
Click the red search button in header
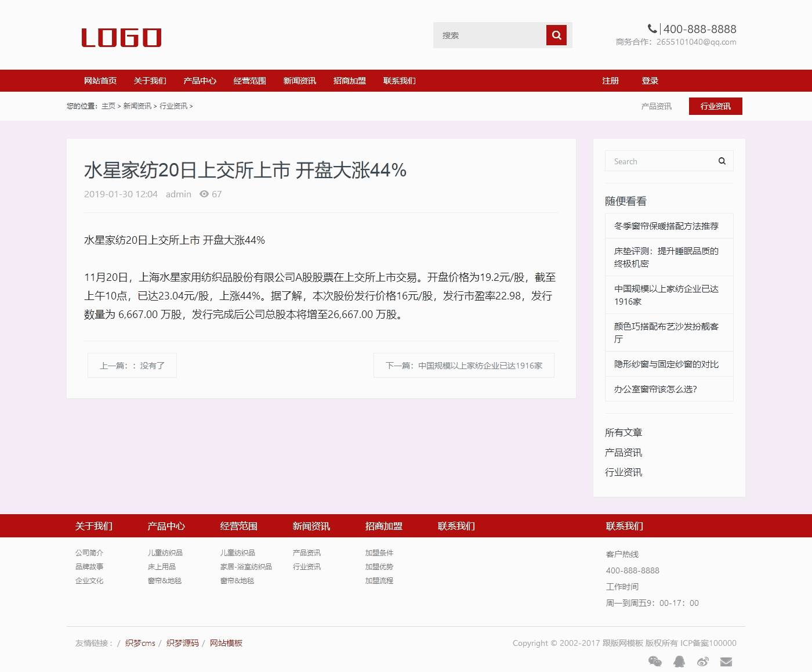(x=556, y=35)
